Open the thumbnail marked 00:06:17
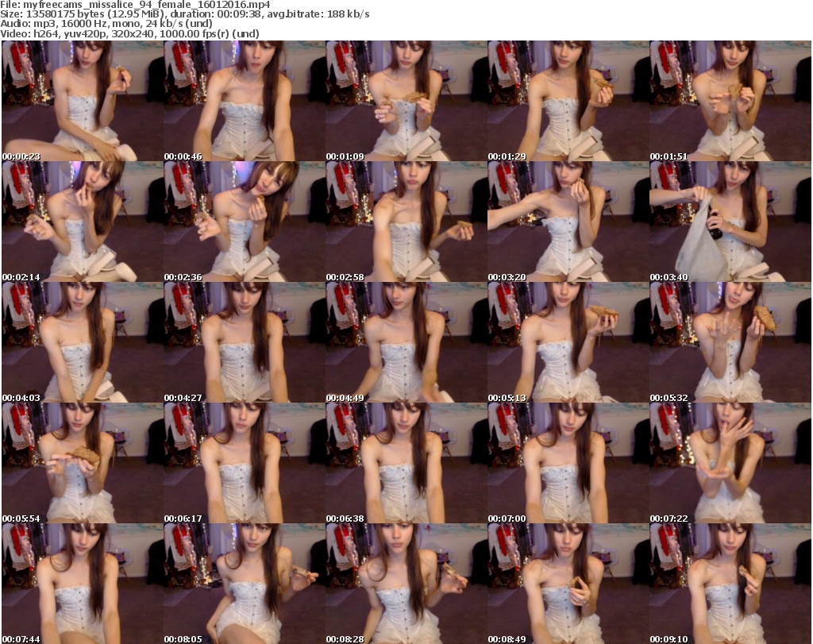Screen dimensions: 813x644 click(245, 463)
